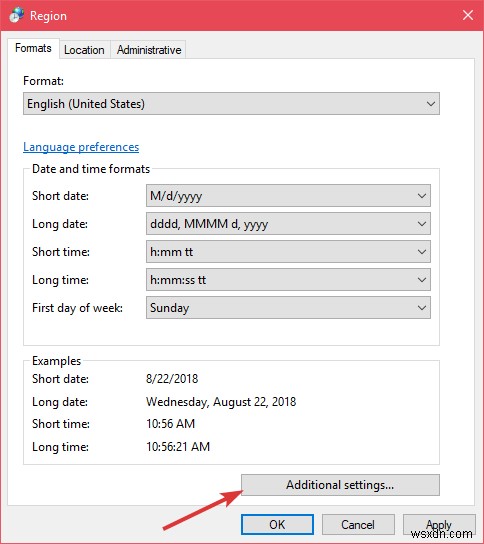Image resolution: width=484 pixels, height=544 pixels.
Task: Click the example long time 10:56:21 AM
Action: tap(178, 447)
